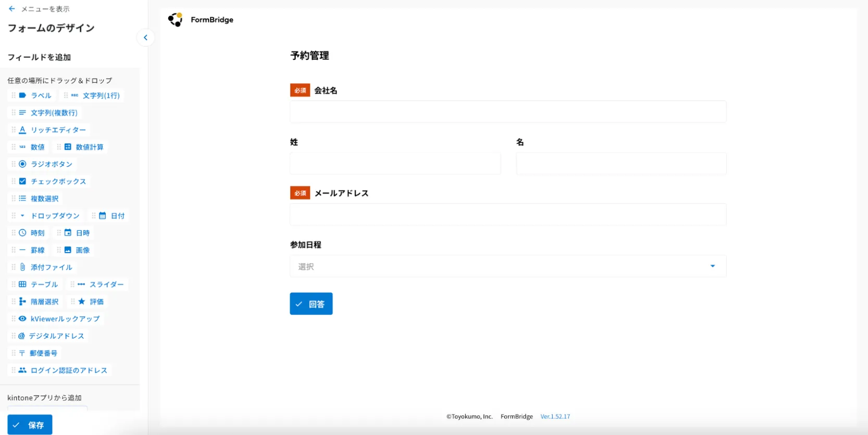Click the 会社名 input field
This screenshot has width=868, height=435.
[x=508, y=112]
